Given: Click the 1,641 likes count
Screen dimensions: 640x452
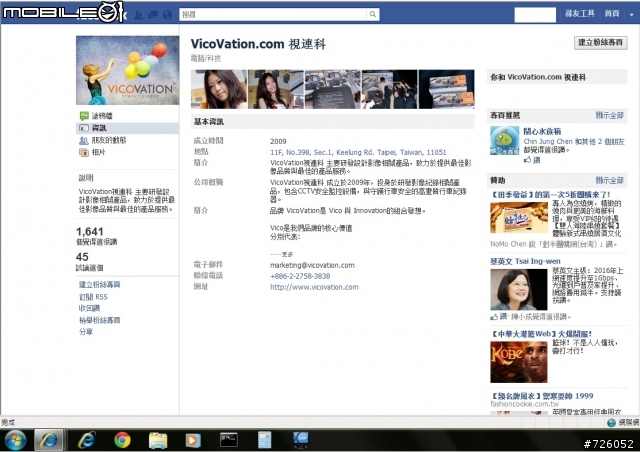Looking at the screenshot, I should tap(90, 232).
